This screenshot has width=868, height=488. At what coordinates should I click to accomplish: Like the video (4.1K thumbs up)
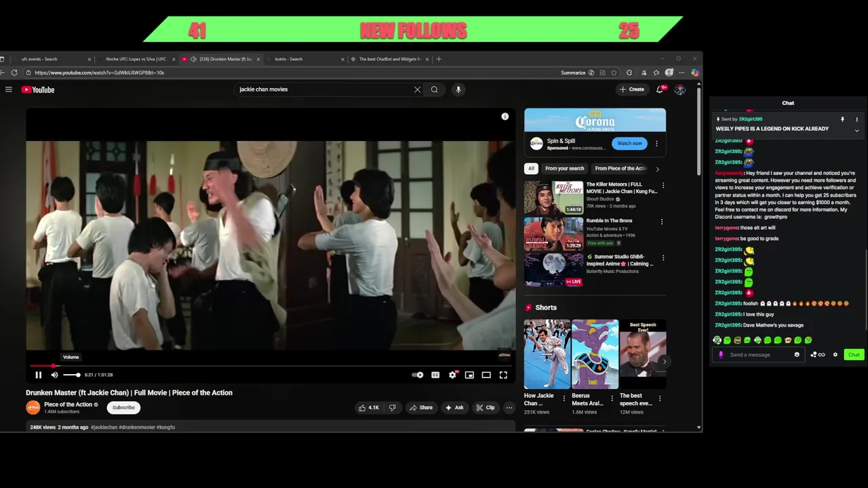[x=369, y=407]
